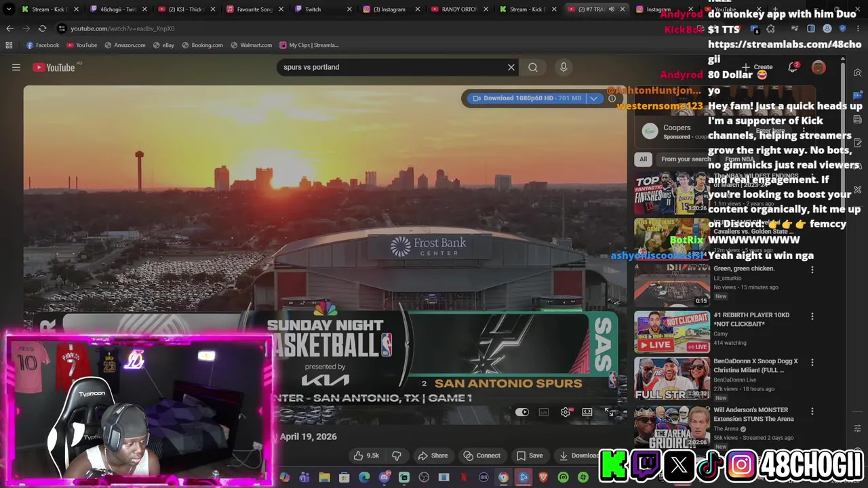The width and height of the screenshot is (868, 488).
Task: Make the video full screen
Action: coord(609,412)
